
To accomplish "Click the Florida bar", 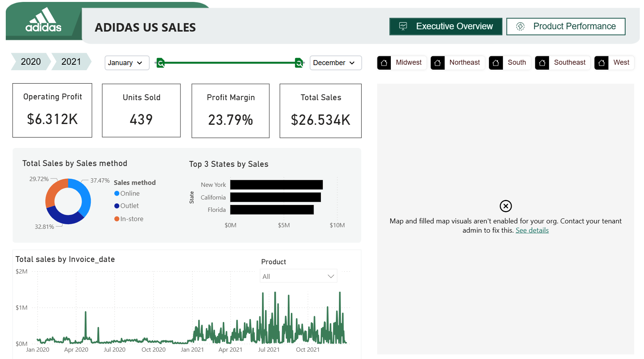I will point(272,210).
